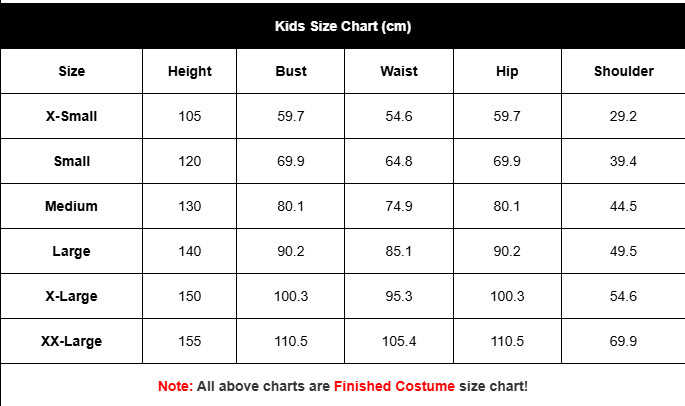Select the 64.8 waist value
Image resolution: width=685 pixels, height=406 pixels.
tap(399, 161)
